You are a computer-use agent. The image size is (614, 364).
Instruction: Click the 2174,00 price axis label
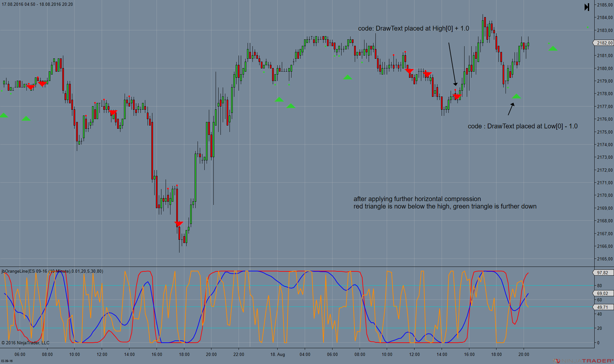click(605, 145)
